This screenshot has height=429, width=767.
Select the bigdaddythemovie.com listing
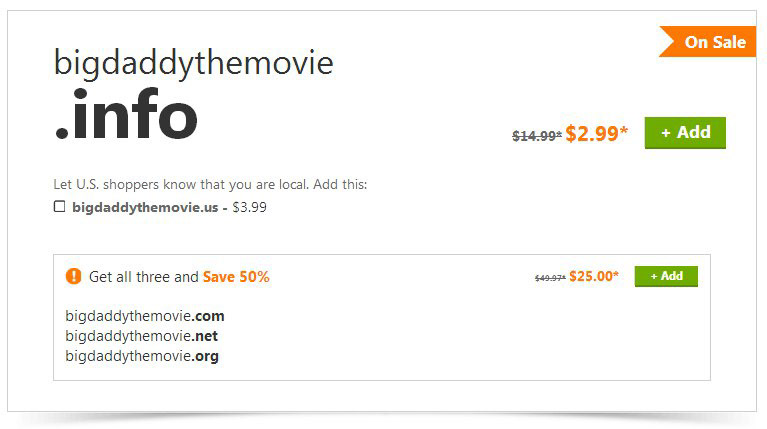(x=145, y=316)
